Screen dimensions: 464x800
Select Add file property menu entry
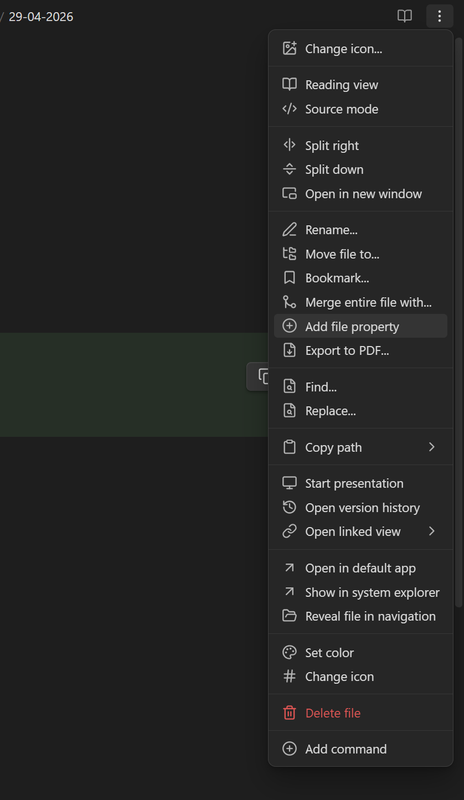point(360,326)
